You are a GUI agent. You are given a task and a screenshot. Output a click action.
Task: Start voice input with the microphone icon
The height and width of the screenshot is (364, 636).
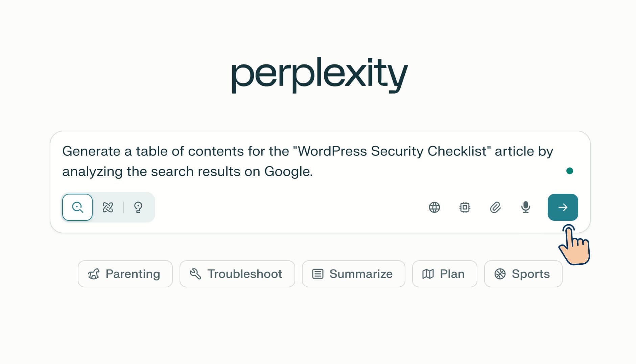pyautogui.click(x=525, y=207)
